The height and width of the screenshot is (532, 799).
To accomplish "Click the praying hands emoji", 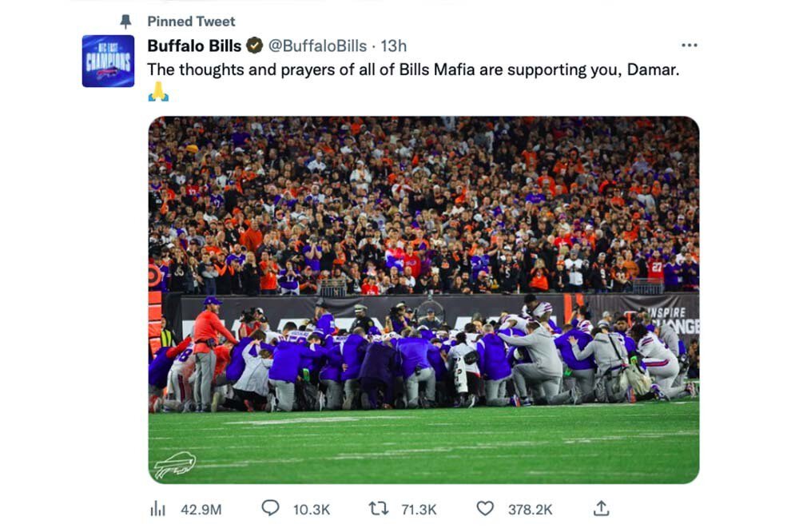I will tap(158, 92).
